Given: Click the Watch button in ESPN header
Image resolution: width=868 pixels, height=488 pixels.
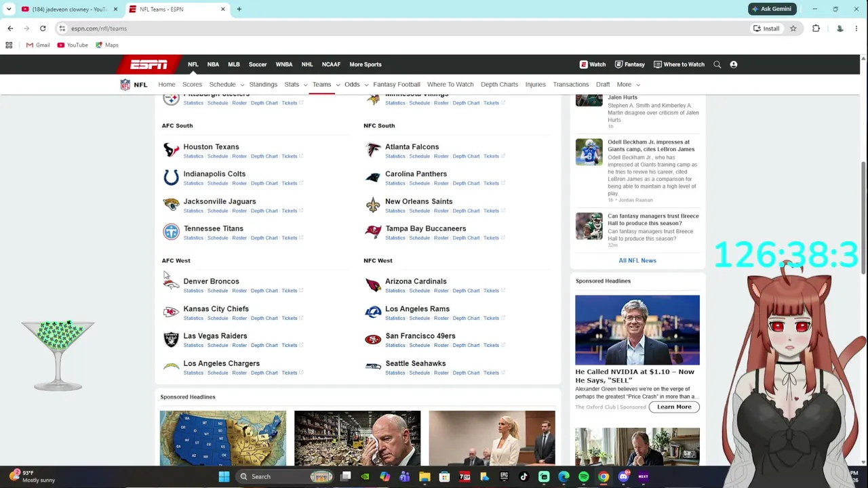Looking at the screenshot, I should click(x=593, y=64).
